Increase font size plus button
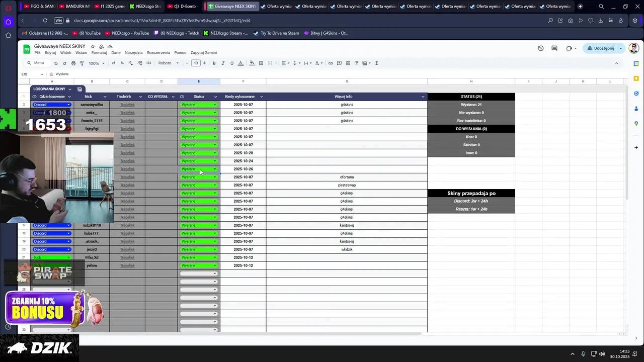 [x=204, y=63]
